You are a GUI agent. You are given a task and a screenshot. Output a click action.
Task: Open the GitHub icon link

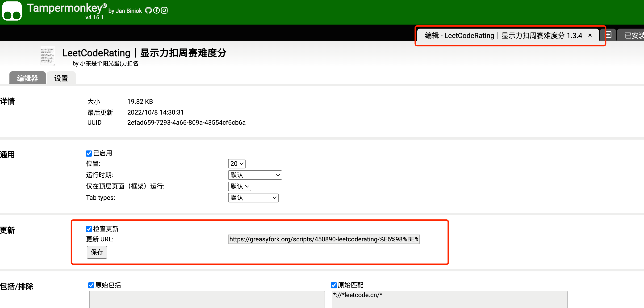tap(149, 10)
